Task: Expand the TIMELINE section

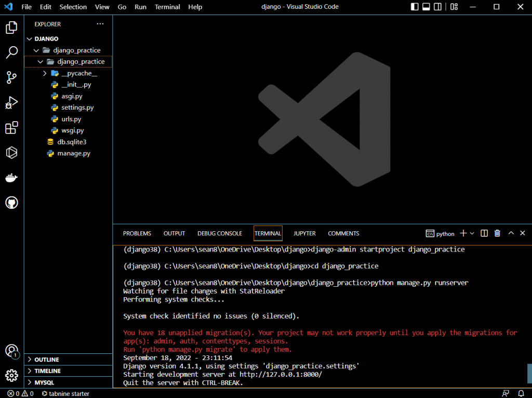Action: [69, 371]
